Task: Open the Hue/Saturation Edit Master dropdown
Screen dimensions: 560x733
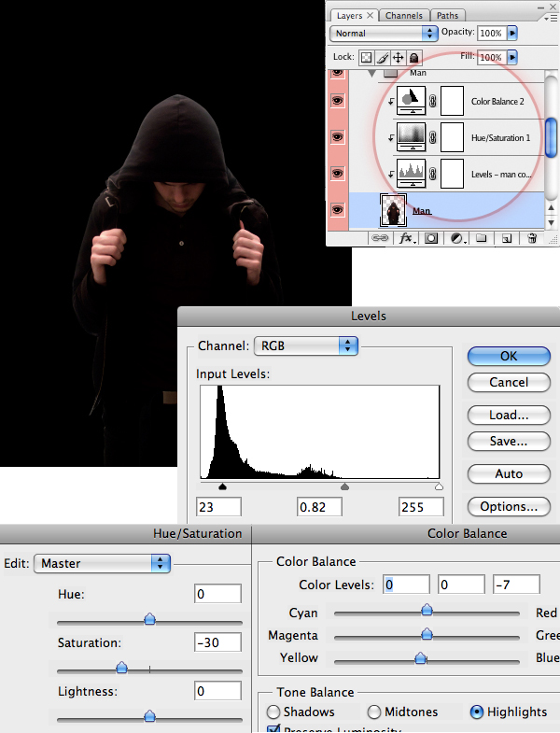Action: click(103, 563)
